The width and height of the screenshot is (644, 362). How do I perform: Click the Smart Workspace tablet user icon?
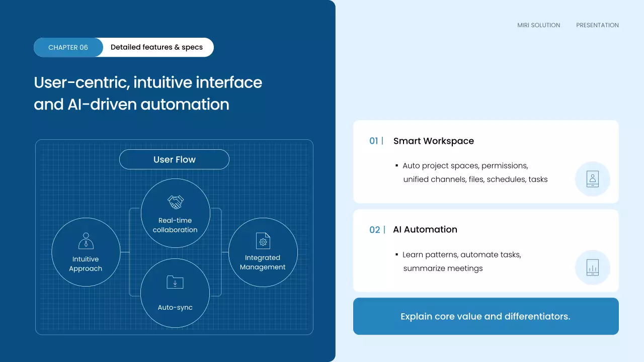point(592,179)
